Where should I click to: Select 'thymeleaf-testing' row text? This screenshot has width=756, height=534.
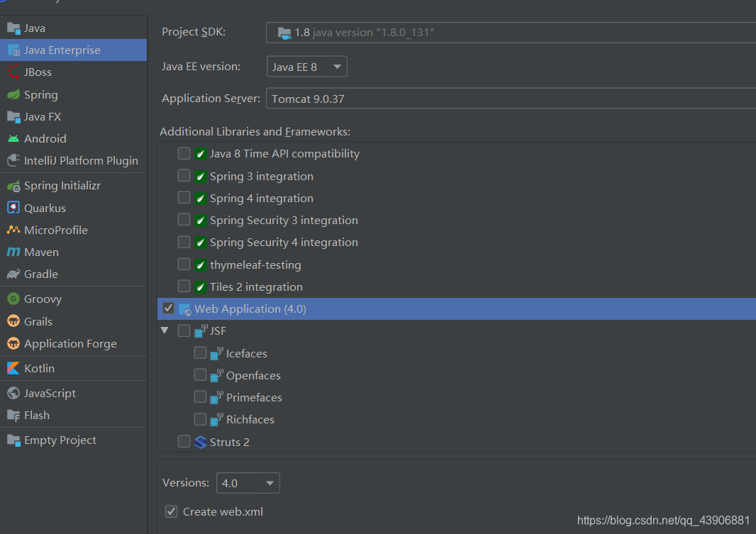pos(255,265)
